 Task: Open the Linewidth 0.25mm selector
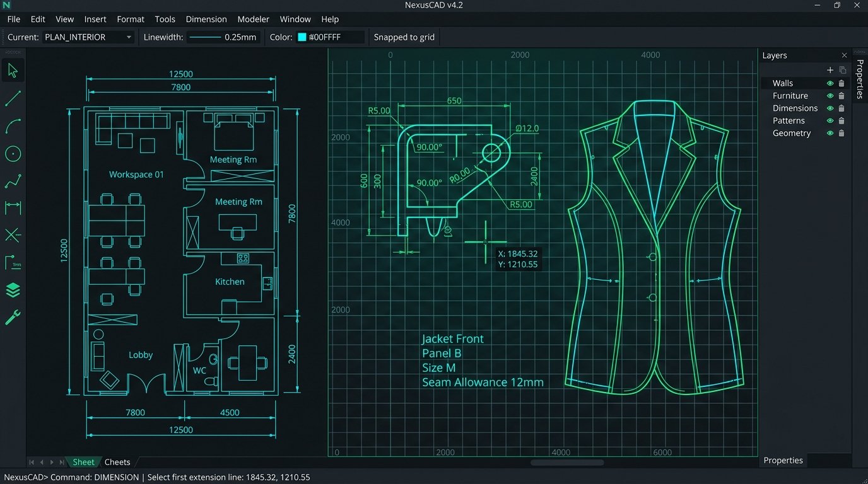tap(223, 37)
